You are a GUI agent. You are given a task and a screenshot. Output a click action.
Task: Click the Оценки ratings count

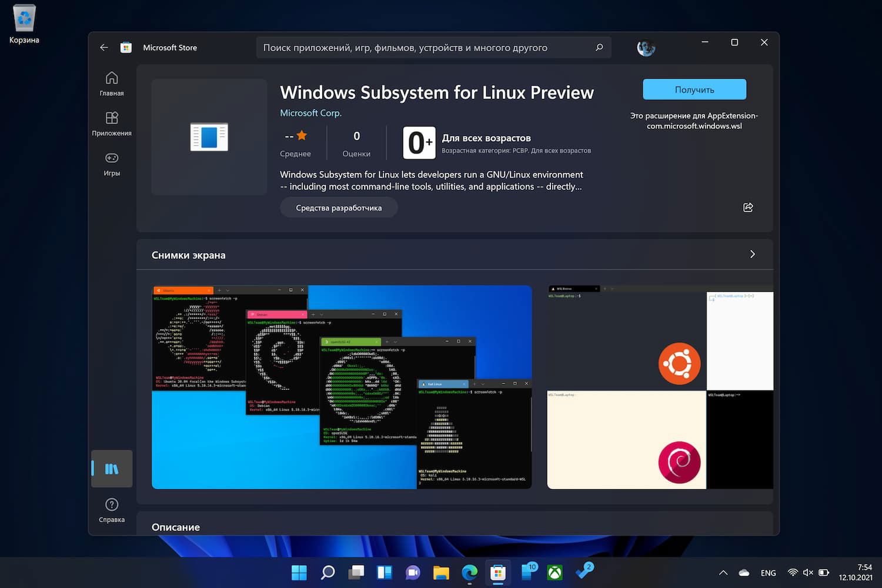[x=356, y=143]
